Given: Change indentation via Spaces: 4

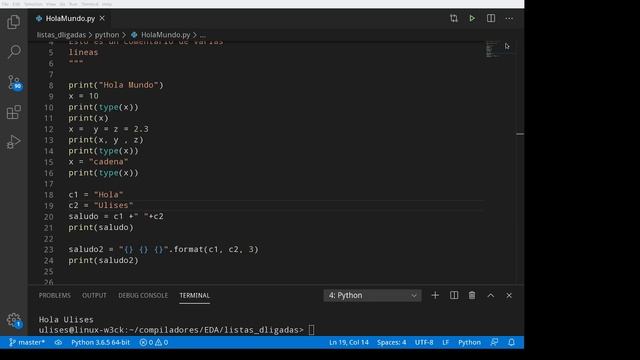Looking at the screenshot, I should [x=391, y=342].
